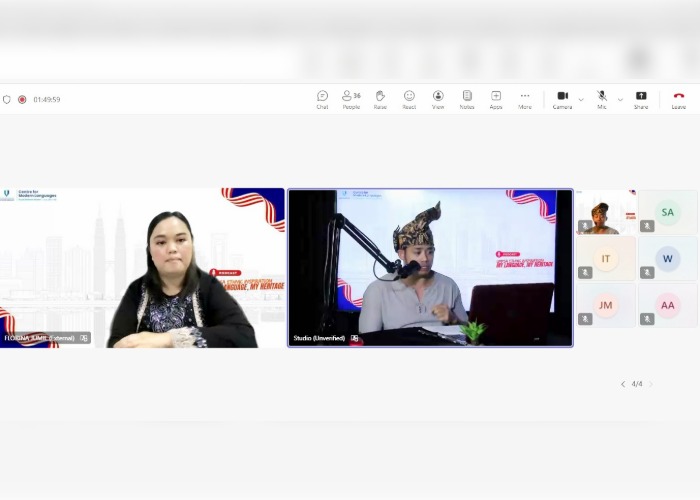700x500 pixels.
Task: Open the View layout menu
Action: [x=438, y=97]
